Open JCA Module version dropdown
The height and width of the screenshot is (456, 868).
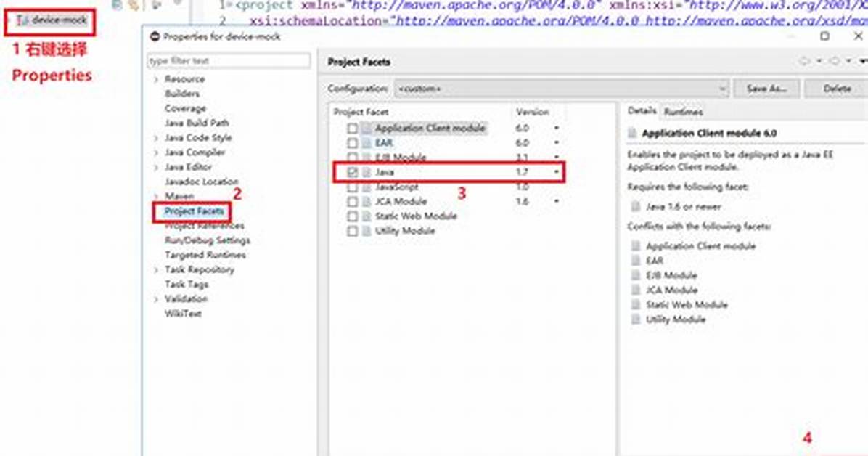click(557, 201)
